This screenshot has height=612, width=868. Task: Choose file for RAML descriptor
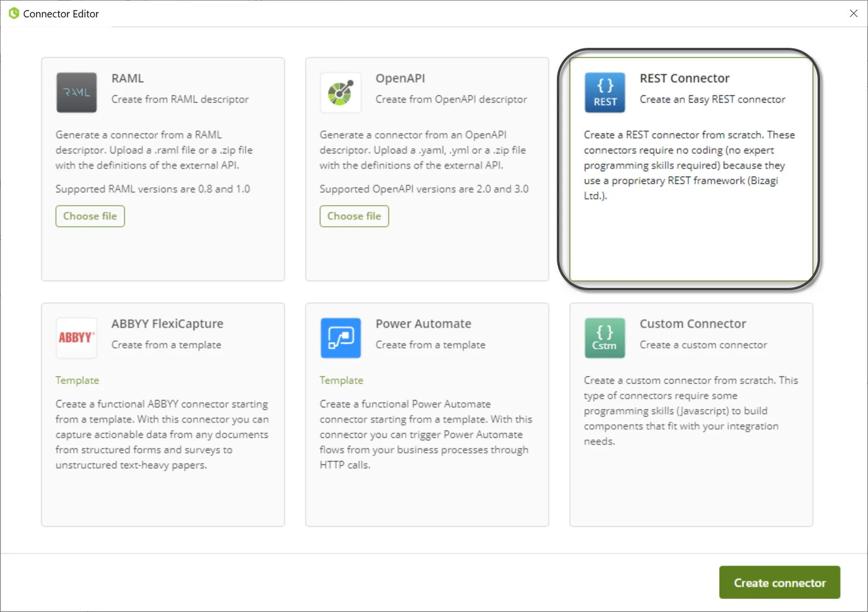coord(90,216)
